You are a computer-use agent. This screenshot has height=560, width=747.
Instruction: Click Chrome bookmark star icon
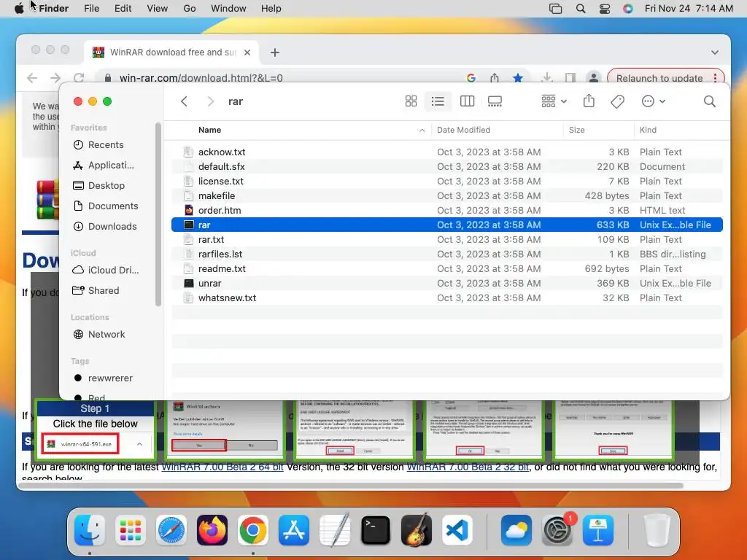click(x=518, y=77)
